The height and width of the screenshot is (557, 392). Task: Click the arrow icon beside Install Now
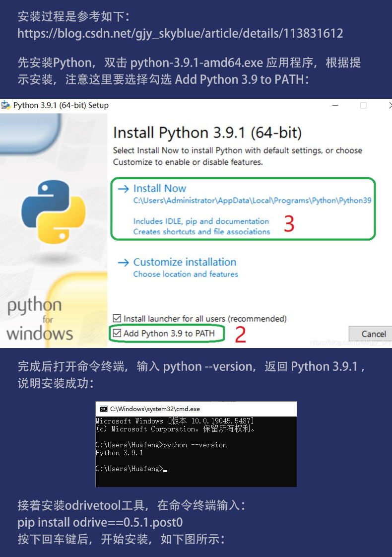point(123,189)
